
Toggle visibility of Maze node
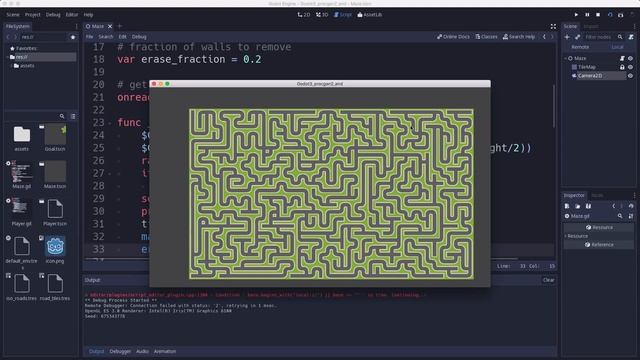[630, 58]
